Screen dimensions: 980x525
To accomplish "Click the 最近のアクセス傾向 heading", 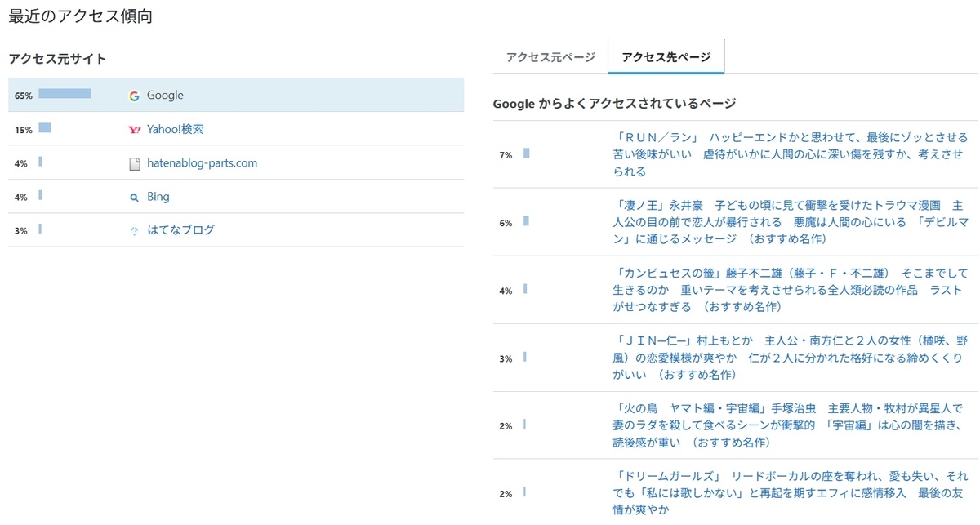I will click(x=80, y=16).
